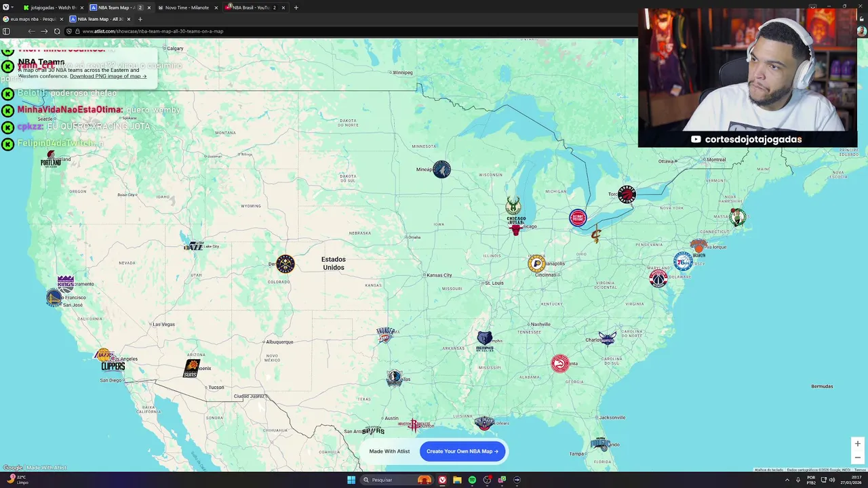Select the Charlotte Hornets logo
Screen dimensions: 868x488
pos(608,338)
